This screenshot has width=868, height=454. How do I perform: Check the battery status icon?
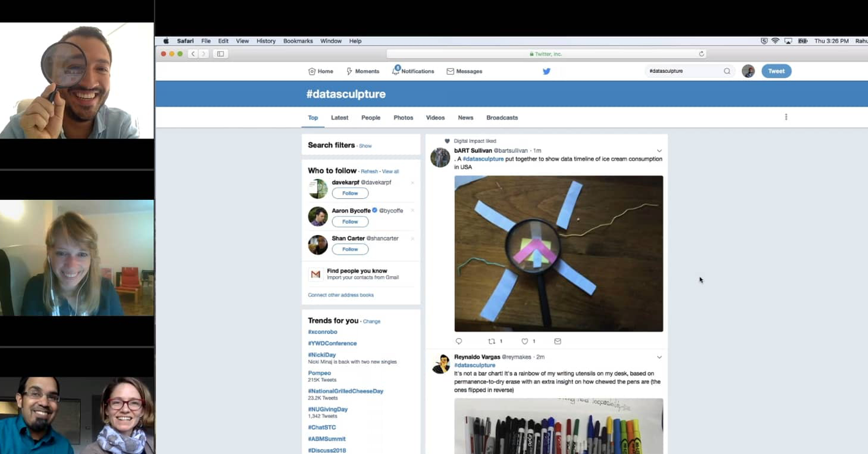(802, 41)
